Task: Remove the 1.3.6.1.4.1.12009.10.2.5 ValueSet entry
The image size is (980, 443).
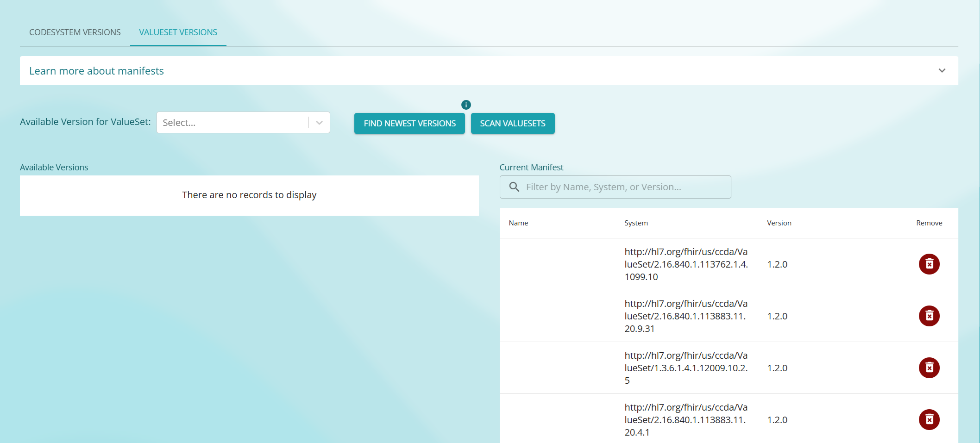Action: (929, 368)
